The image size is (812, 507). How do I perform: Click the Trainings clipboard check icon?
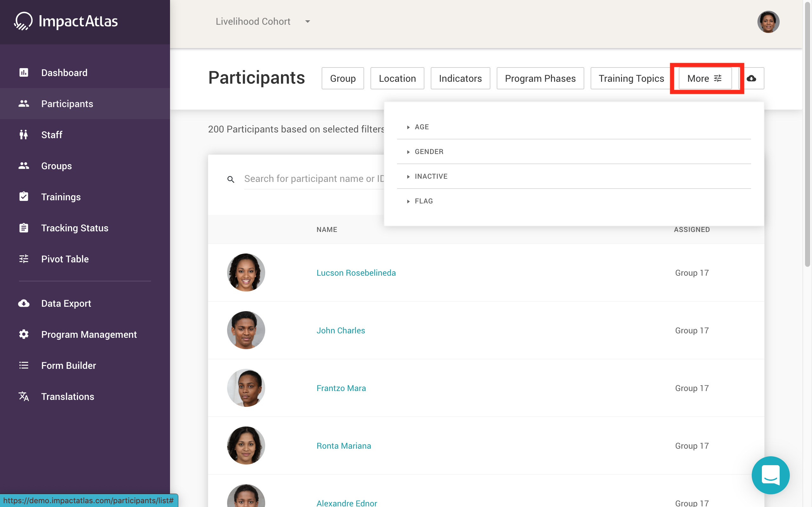point(23,197)
